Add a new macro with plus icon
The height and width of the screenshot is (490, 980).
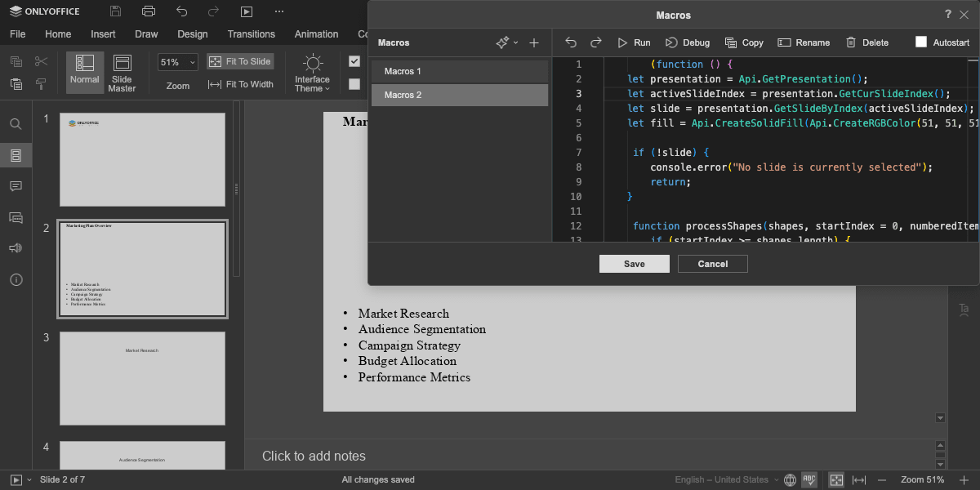534,42
